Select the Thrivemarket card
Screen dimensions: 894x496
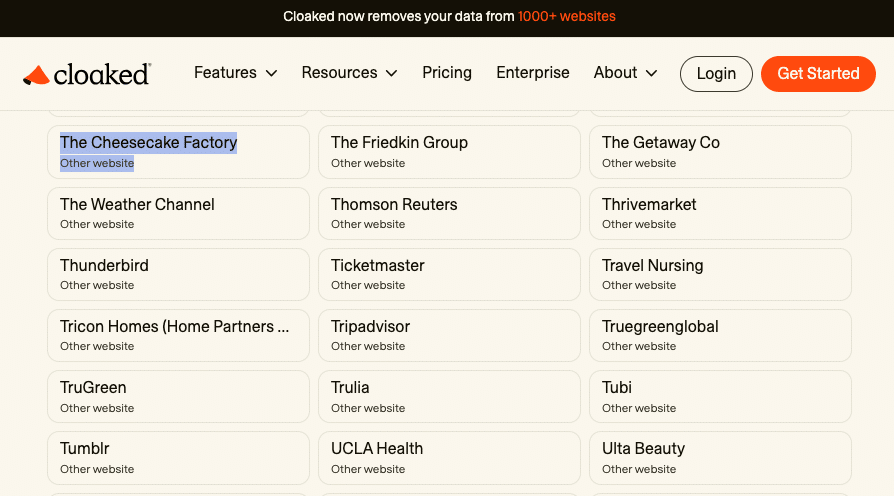point(720,214)
